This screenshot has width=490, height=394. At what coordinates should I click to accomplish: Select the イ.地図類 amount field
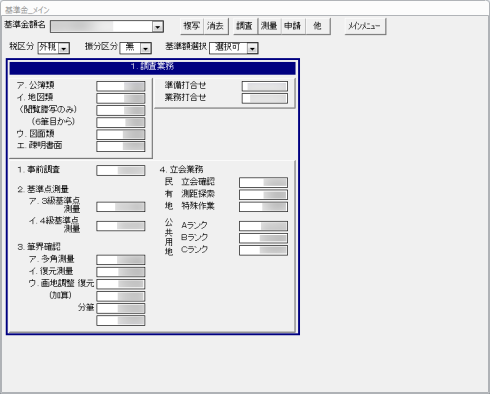point(121,98)
